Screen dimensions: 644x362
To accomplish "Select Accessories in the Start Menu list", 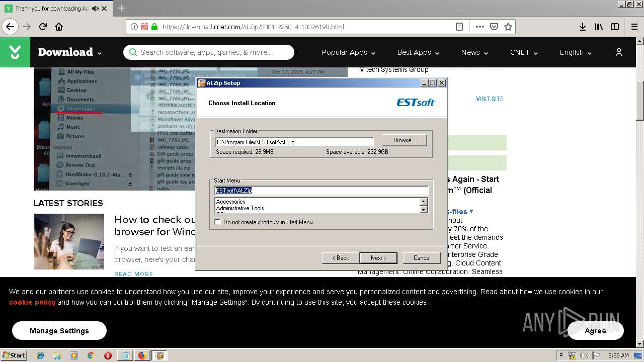I will (230, 202).
